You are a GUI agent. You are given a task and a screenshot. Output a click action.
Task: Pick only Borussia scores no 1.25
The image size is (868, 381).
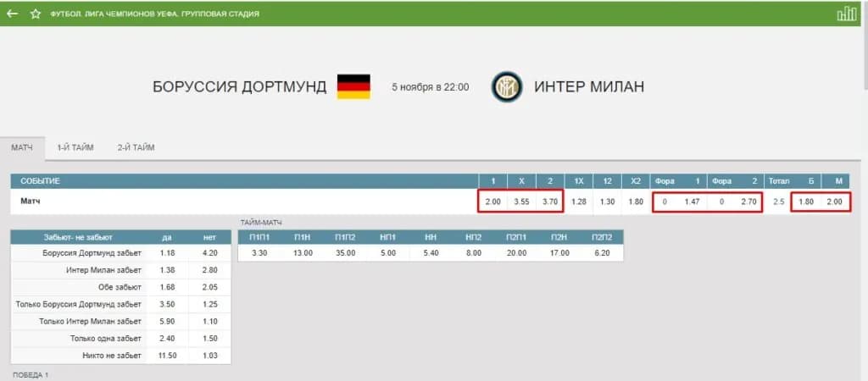[210, 305]
